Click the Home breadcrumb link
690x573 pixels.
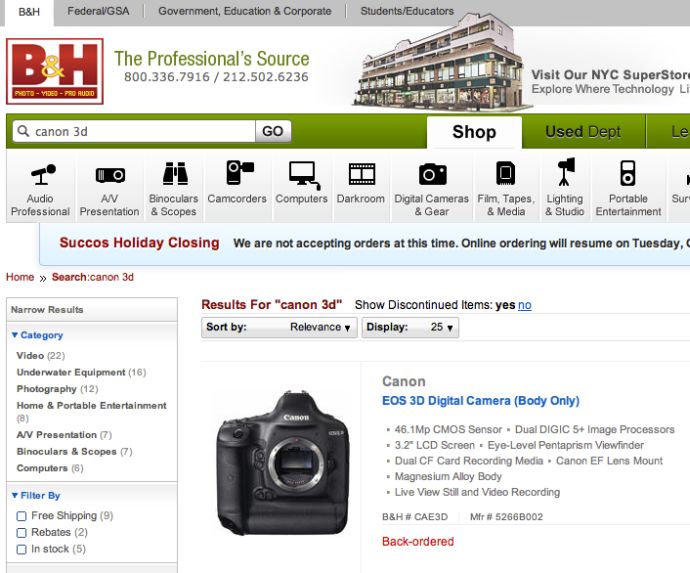click(x=20, y=277)
